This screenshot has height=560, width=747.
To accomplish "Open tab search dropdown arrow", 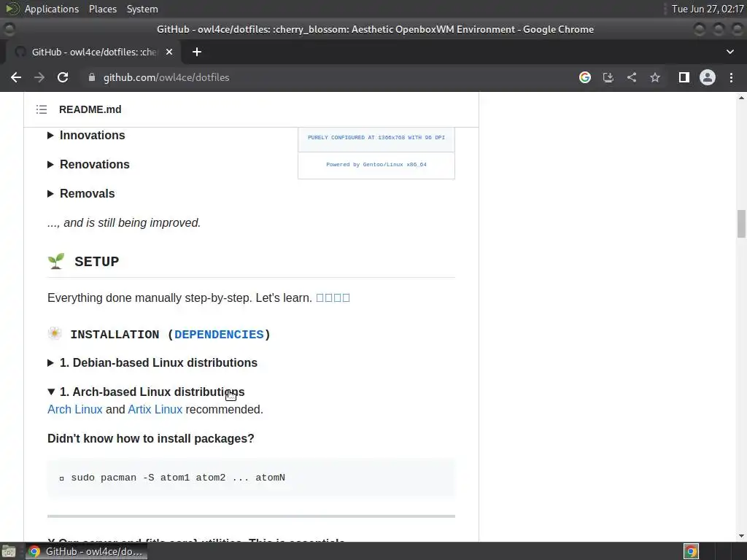I will [x=729, y=52].
